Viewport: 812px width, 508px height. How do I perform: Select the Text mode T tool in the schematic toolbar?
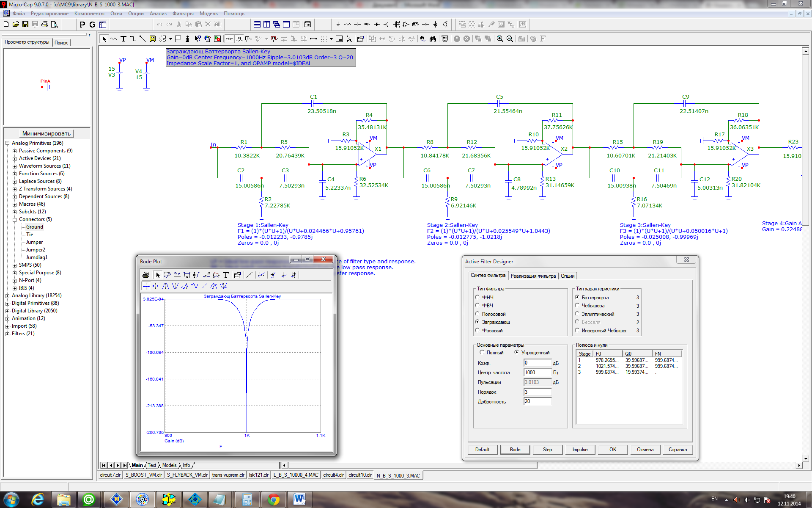[x=123, y=39]
